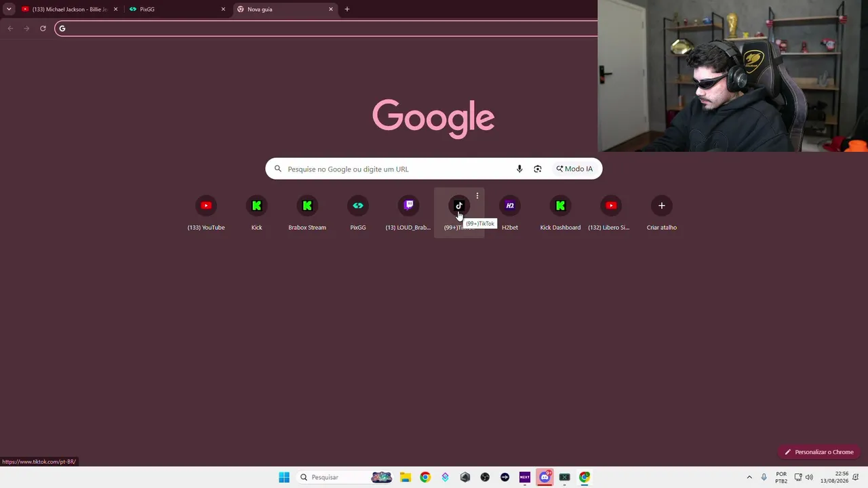This screenshot has height=488, width=868.
Task: Go forward to the next page
Action: [26, 28]
